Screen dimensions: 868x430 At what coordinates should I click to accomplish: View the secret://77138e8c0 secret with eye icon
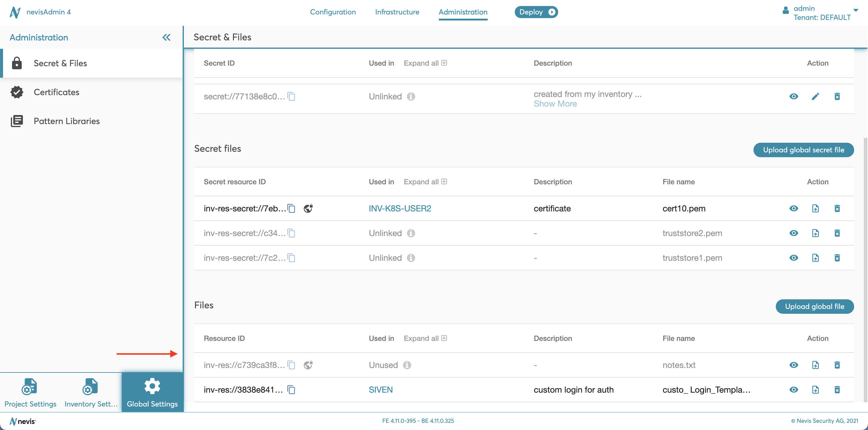tap(794, 97)
